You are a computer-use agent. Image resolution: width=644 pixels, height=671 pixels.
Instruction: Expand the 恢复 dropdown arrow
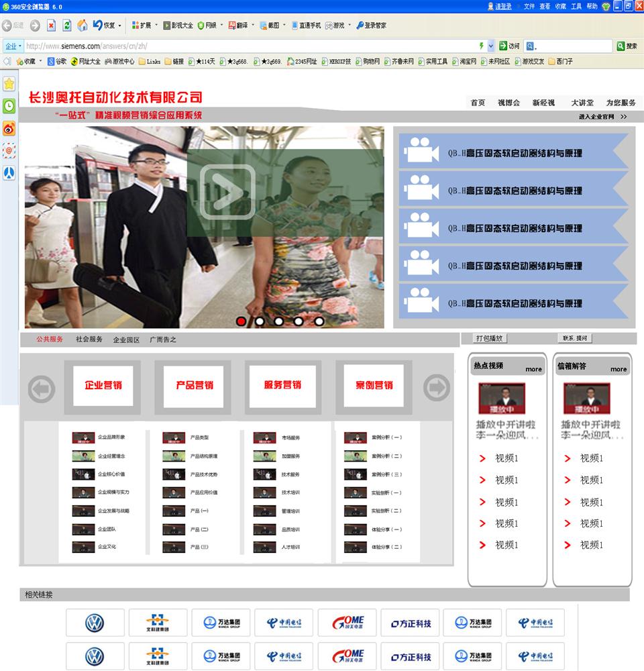(119, 25)
